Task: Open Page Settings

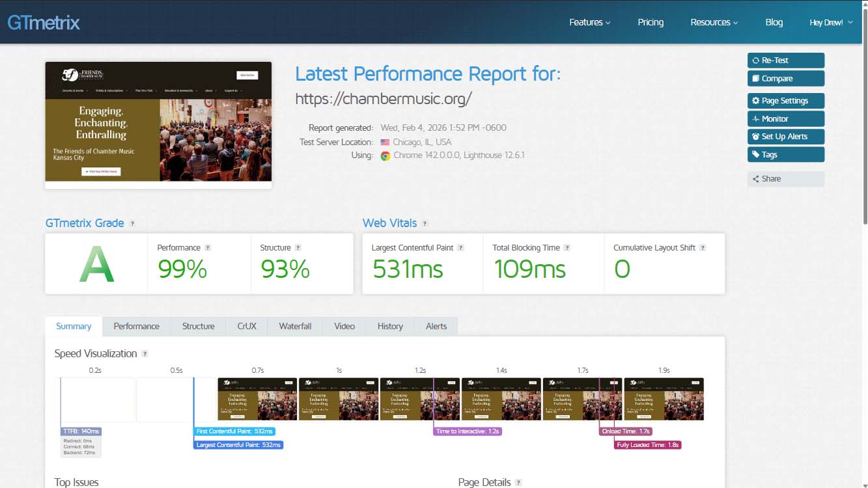Action: pos(785,101)
